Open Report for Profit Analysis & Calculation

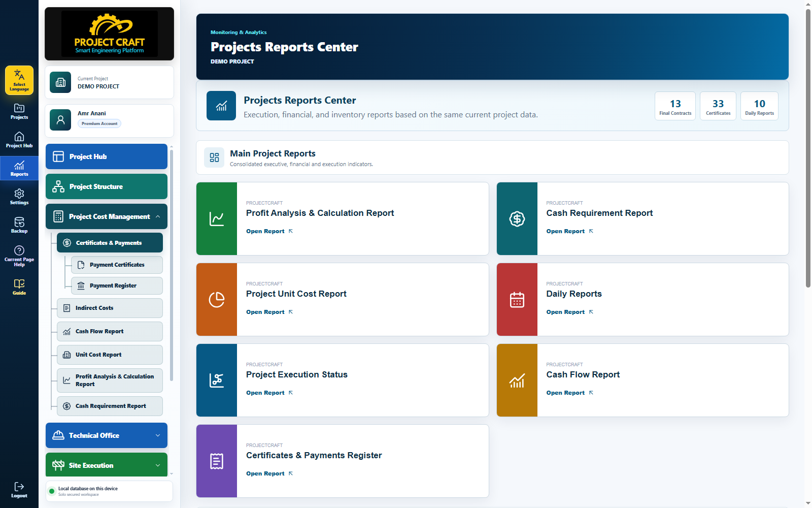point(269,231)
